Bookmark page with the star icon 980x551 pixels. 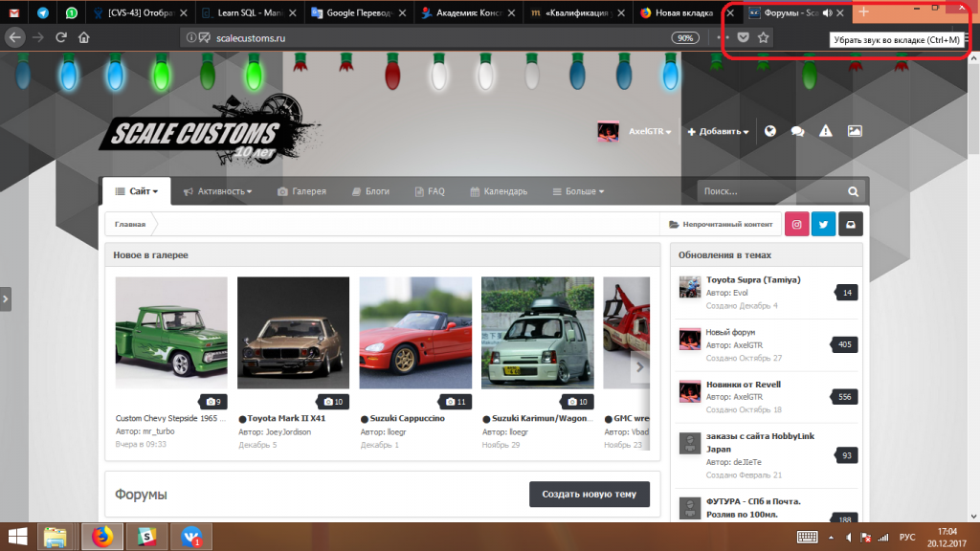coord(763,37)
